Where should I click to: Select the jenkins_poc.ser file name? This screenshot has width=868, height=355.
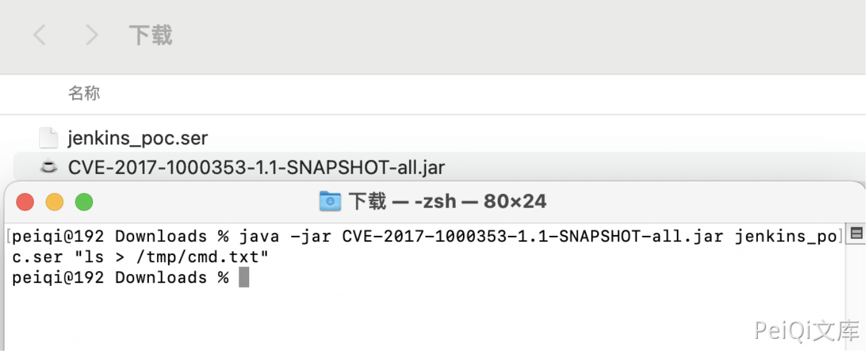point(138,138)
